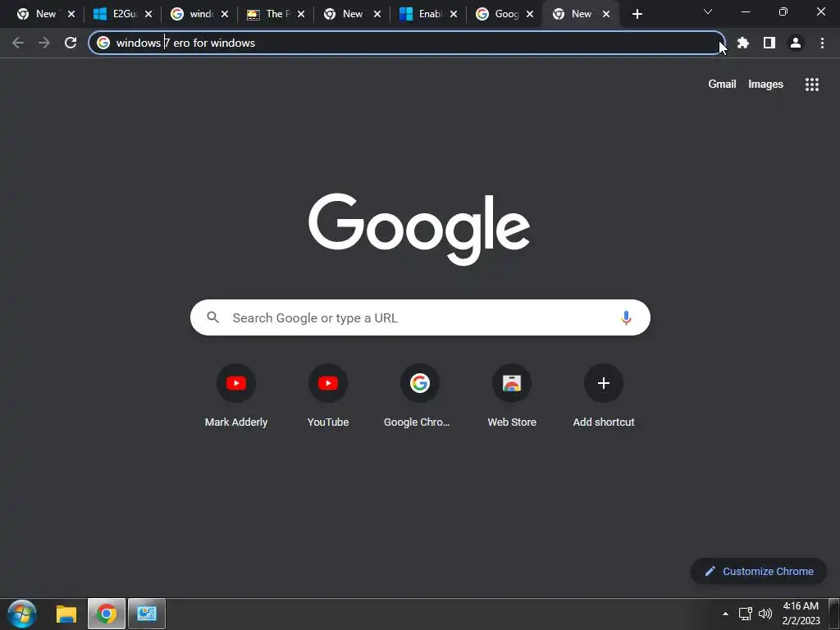Show hidden tray icons arrow
840x630 pixels.
click(725, 614)
